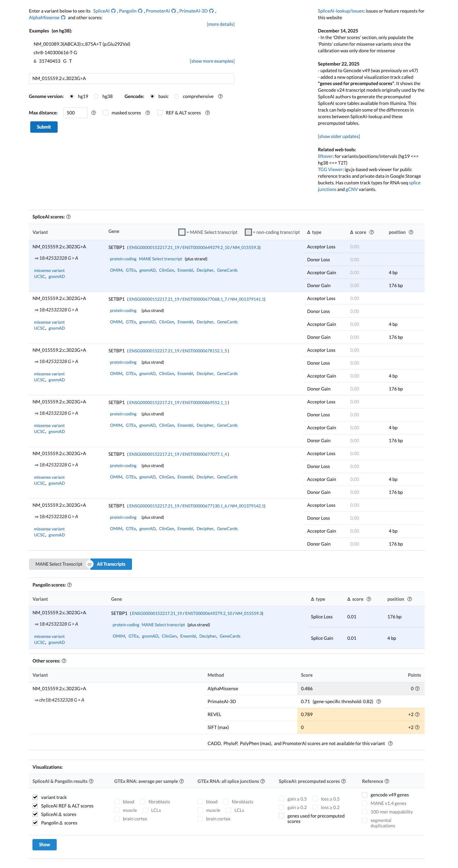This screenshot has height=868, width=458.
Task: Click the Max distance input field
Action: click(x=75, y=113)
